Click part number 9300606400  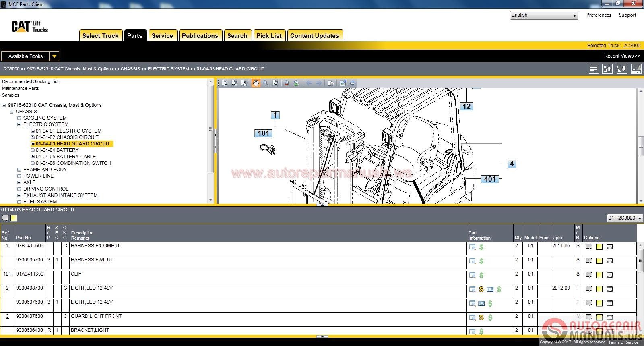pyautogui.click(x=29, y=330)
